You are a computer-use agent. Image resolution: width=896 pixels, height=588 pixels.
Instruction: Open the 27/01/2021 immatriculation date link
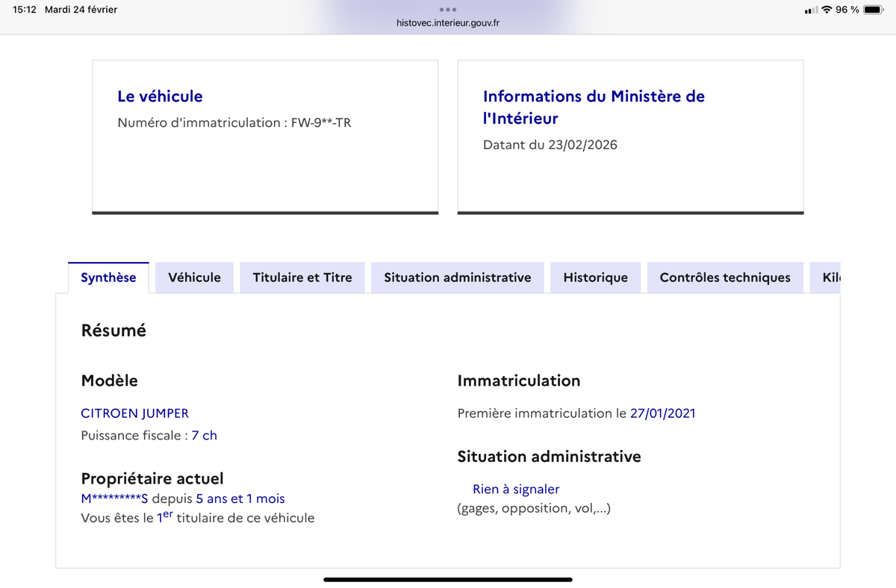664,413
